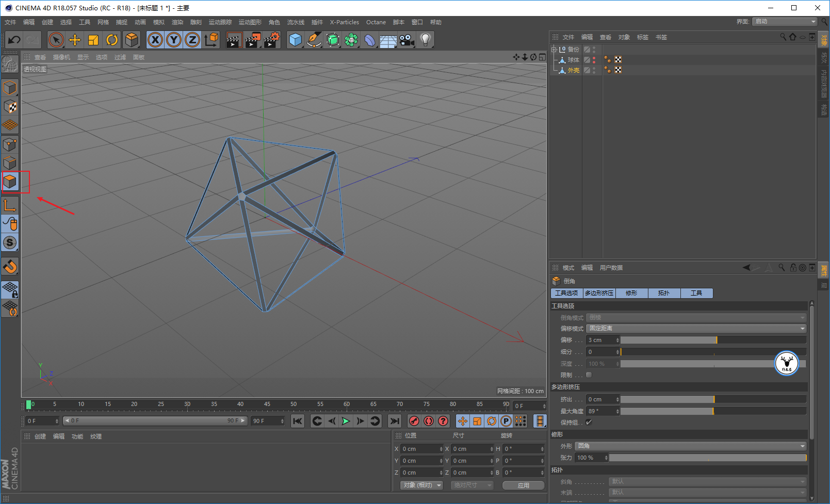The width and height of the screenshot is (830, 504).
Task: Click the spline Pen tool icon
Action: 314,40
